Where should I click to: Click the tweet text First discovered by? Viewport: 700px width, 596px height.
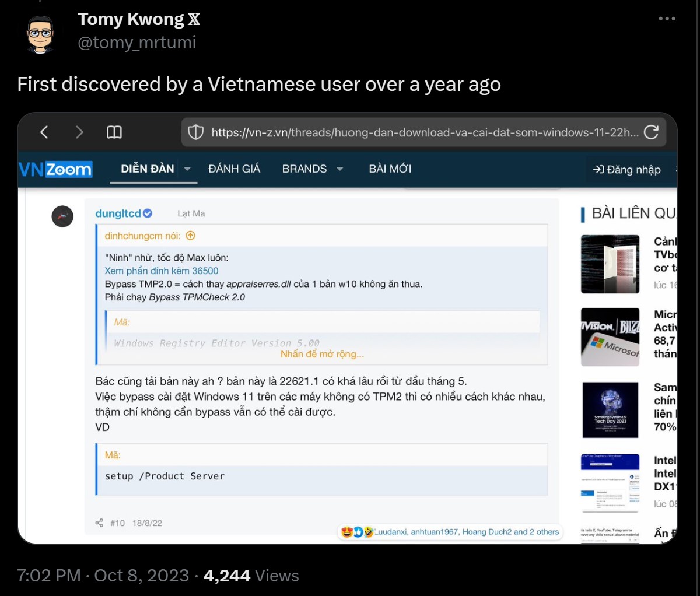(259, 85)
